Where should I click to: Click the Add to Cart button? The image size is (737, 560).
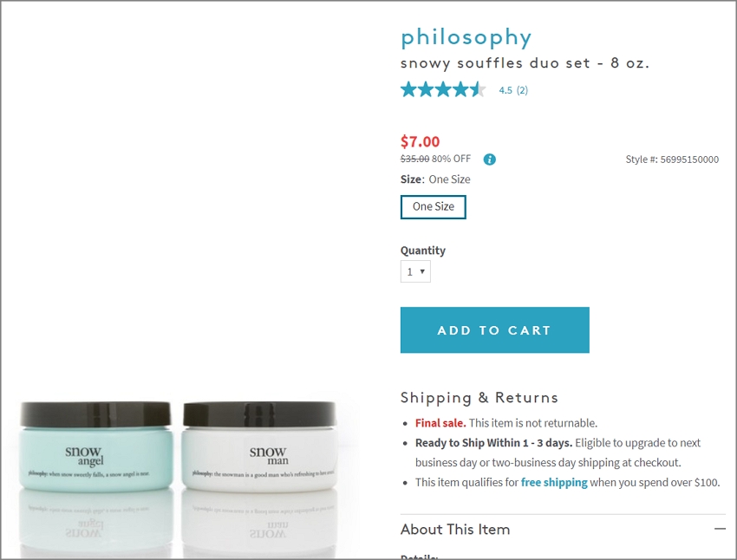coord(494,329)
